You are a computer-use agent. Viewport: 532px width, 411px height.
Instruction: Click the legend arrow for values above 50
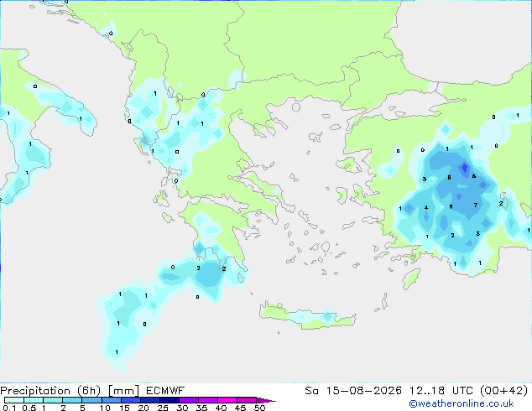(x=266, y=400)
